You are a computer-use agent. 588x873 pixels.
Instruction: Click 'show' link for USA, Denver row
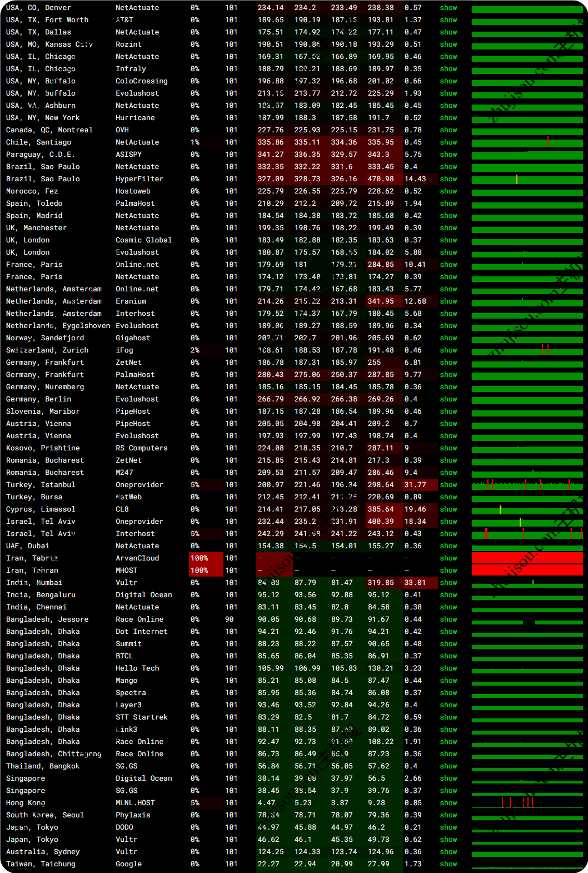[448, 8]
